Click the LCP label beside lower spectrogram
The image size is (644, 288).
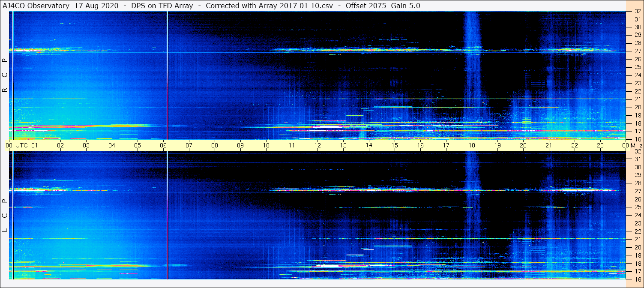[x=5, y=216]
